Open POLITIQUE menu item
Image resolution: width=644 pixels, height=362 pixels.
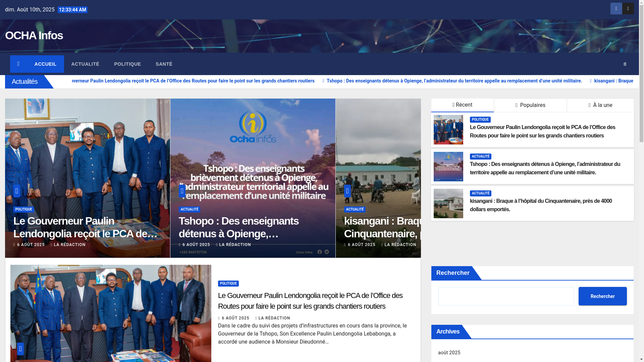(x=127, y=64)
